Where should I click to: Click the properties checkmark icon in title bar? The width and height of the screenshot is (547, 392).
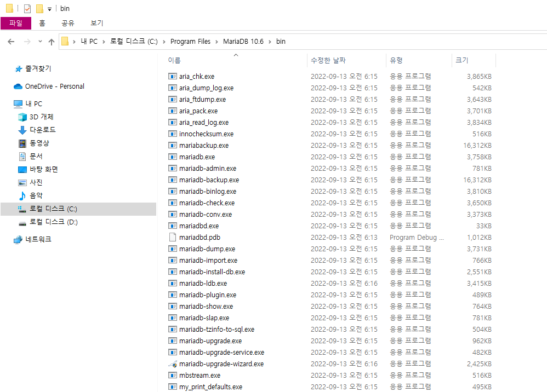(x=27, y=8)
